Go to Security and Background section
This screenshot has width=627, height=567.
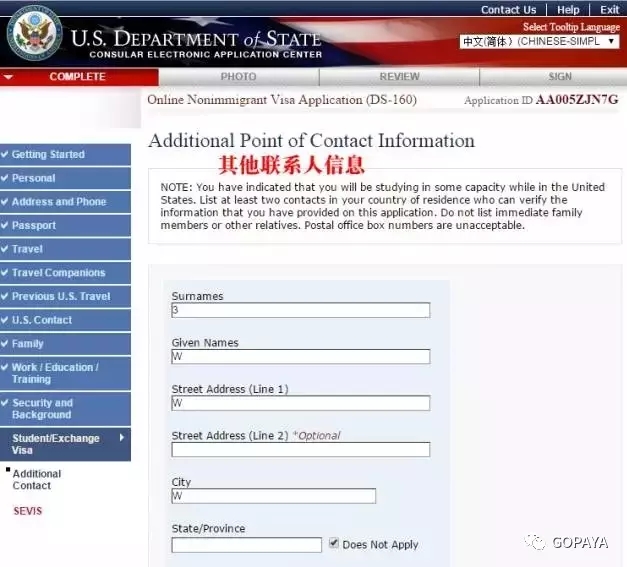click(65, 409)
